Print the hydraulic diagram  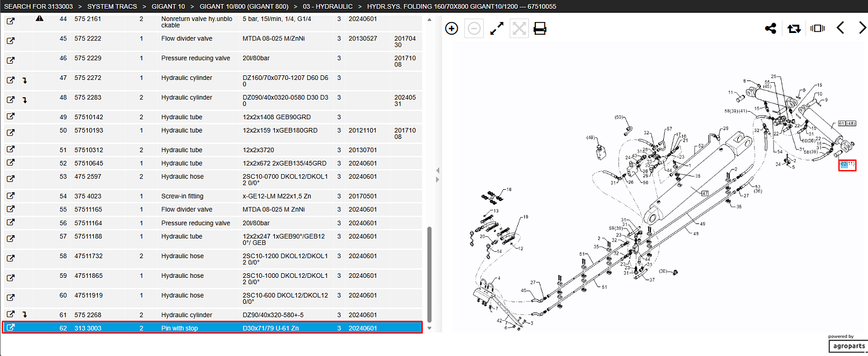(x=540, y=28)
